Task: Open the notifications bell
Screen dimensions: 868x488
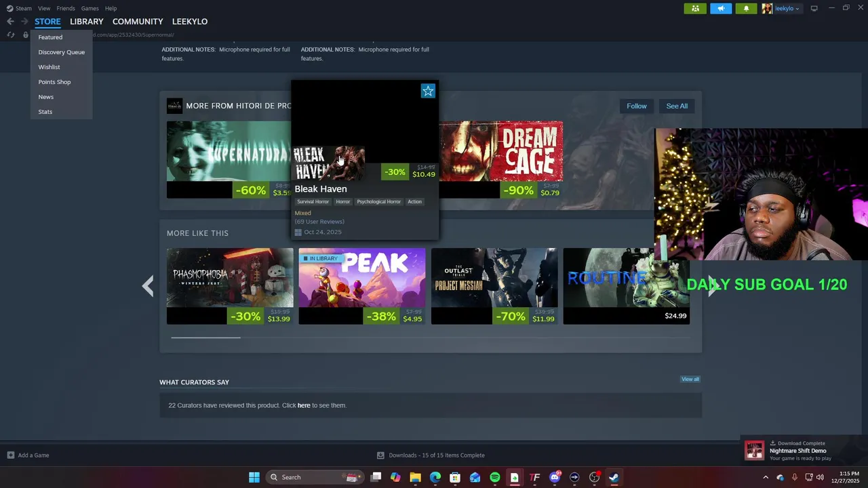Action: pos(746,8)
